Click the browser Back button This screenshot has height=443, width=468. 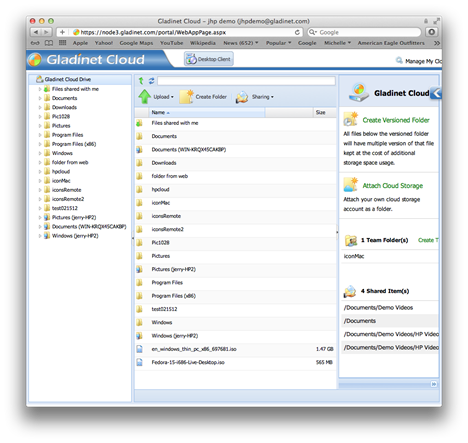click(36, 32)
